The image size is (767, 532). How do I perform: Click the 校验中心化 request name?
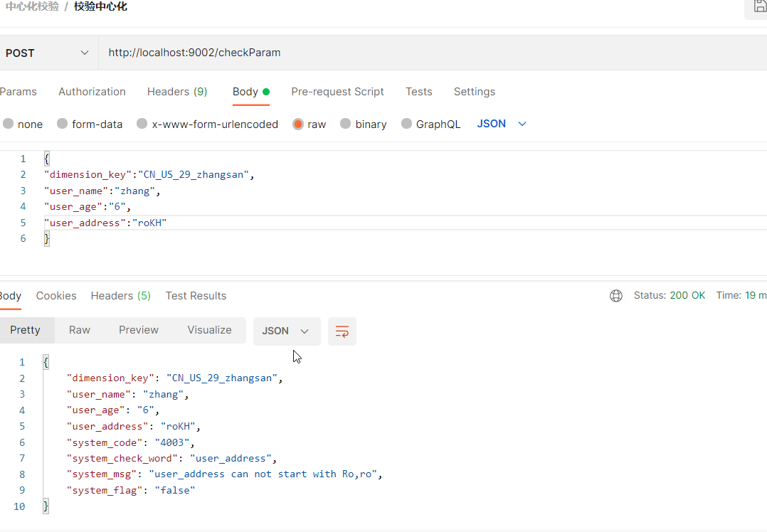[x=101, y=6]
